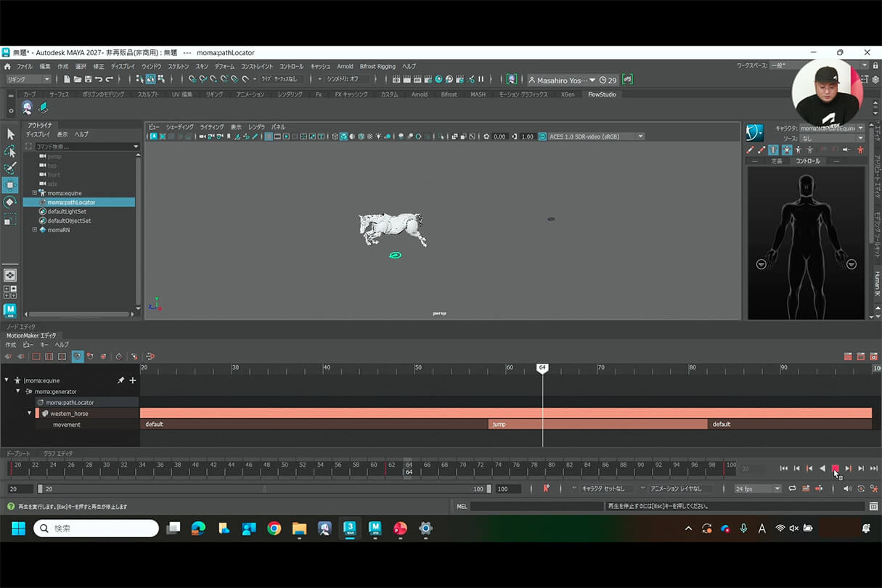Click the second FlowStudio shelf laptop icon

click(44, 107)
